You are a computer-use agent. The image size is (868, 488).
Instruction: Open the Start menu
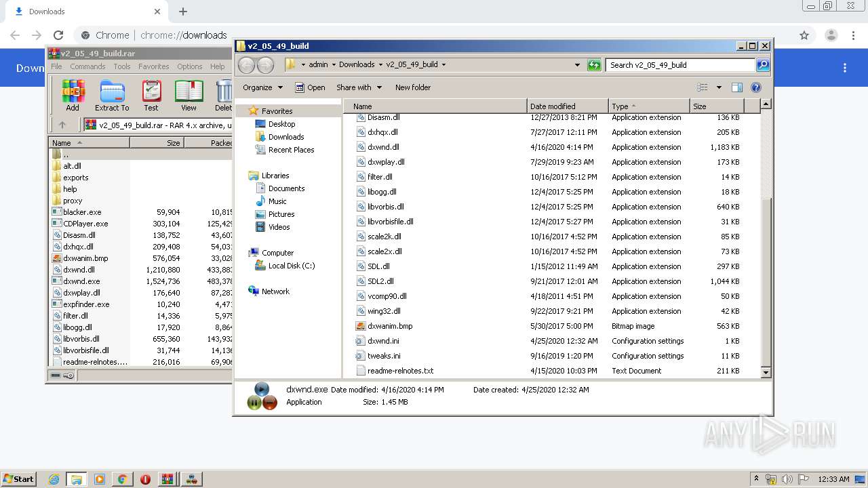pyautogui.click(x=19, y=479)
